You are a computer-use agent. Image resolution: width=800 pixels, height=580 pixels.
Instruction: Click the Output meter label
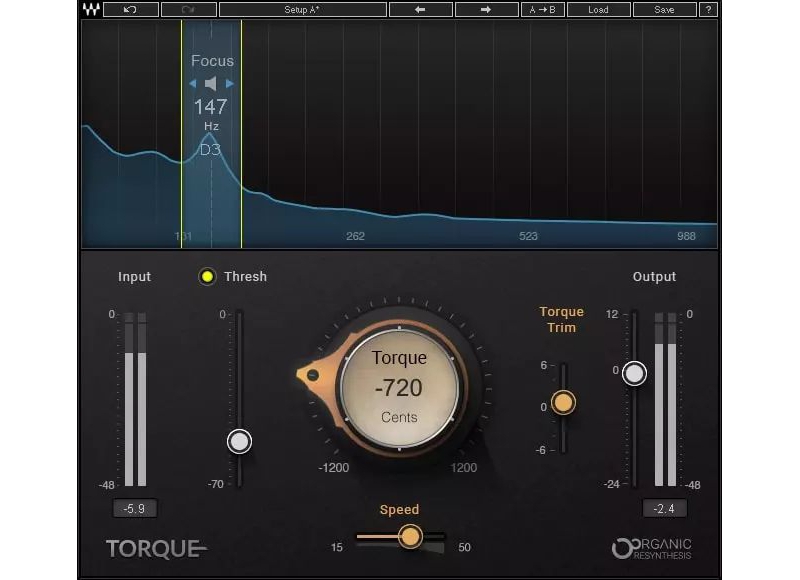[x=655, y=276]
